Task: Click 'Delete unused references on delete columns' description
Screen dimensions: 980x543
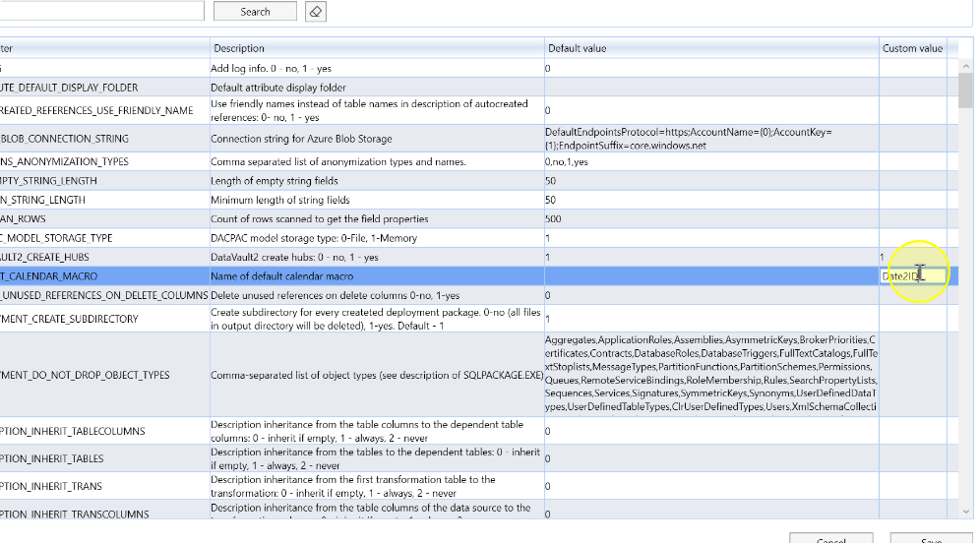Action: [335, 295]
